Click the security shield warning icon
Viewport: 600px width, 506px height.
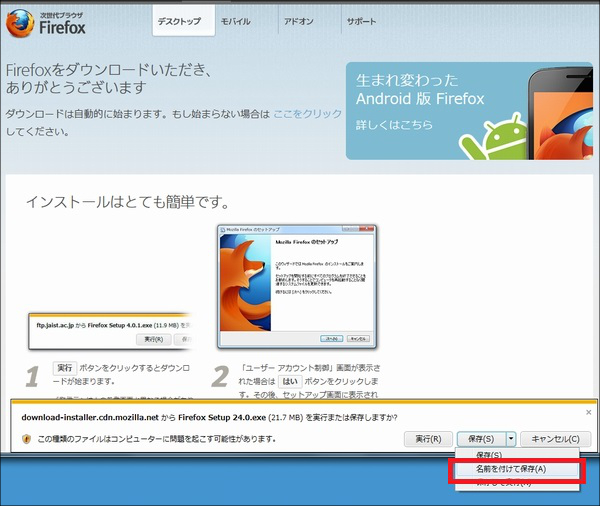point(26,439)
